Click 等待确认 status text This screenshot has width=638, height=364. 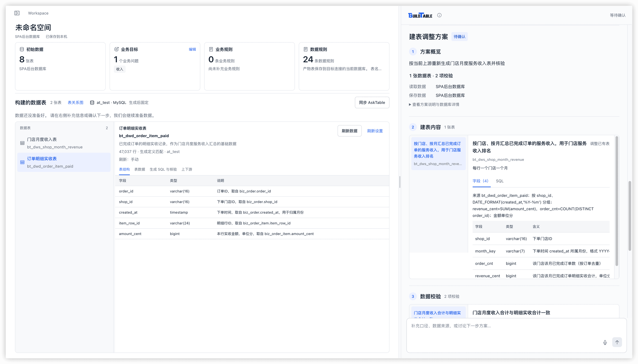coord(618,15)
